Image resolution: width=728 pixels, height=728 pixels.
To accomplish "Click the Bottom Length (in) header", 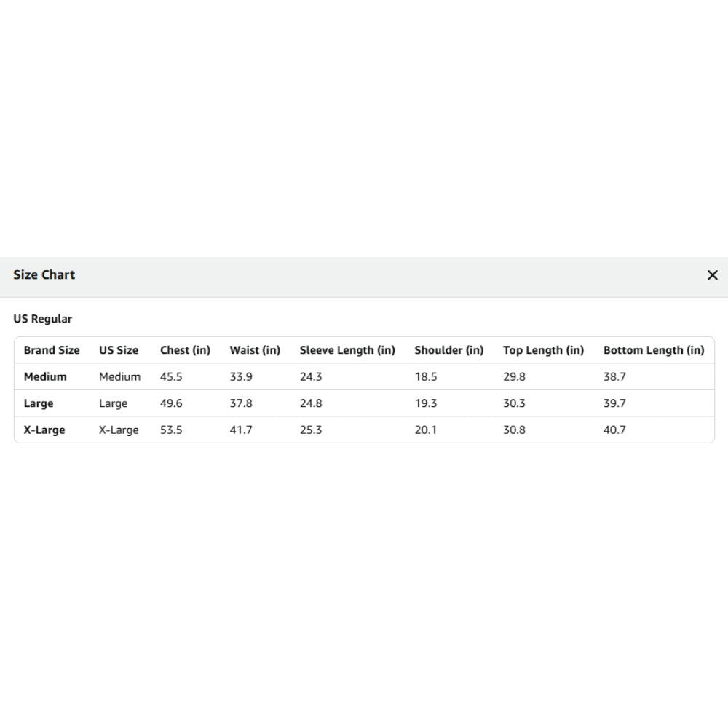I will coord(654,350).
